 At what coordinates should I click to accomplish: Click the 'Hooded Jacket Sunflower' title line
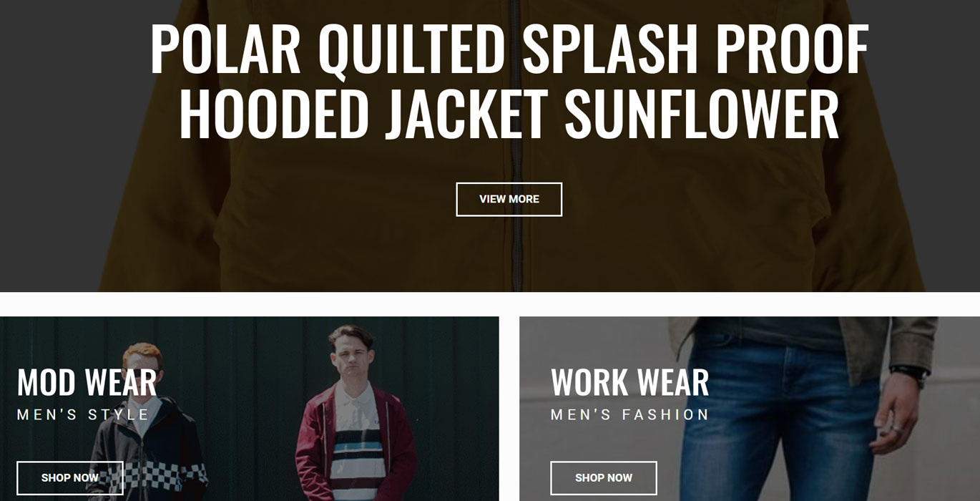pyautogui.click(x=509, y=114)
